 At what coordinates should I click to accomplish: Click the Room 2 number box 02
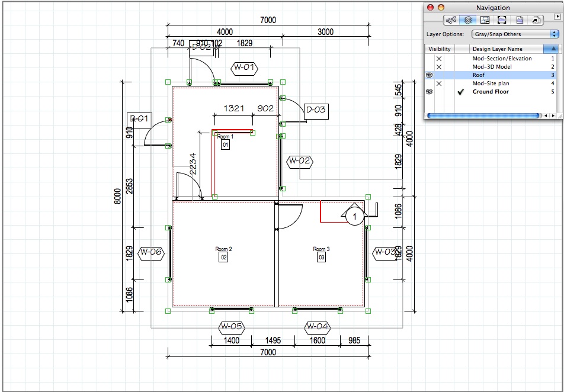223,257
